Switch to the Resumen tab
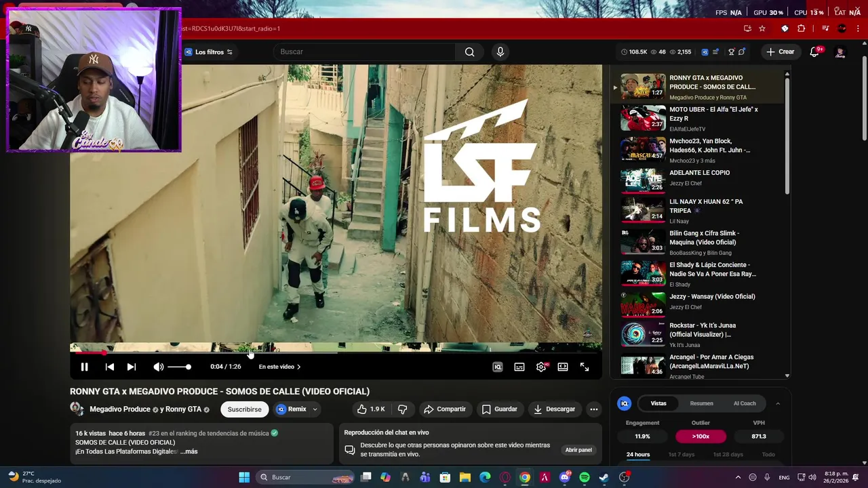Screen dimensions: 868x488 coord(701,403)
